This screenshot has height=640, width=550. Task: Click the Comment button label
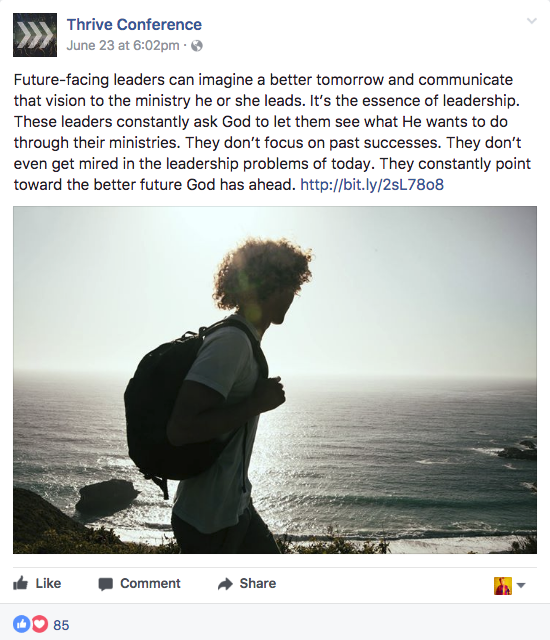click(150, 583)
